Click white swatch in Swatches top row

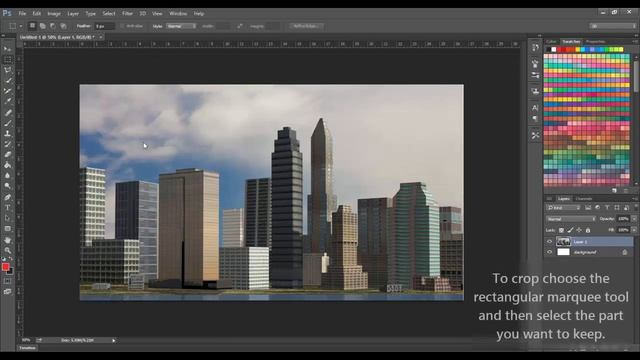553,49
